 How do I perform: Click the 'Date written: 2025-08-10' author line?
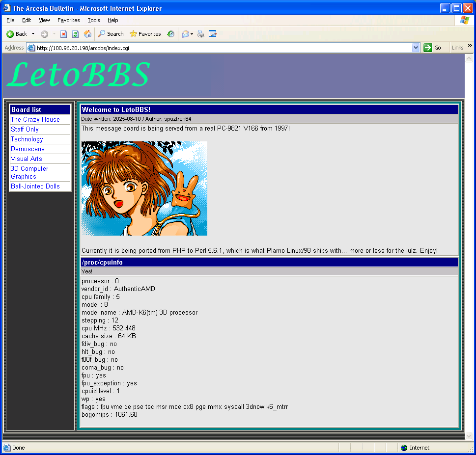[x=136, y=119]
